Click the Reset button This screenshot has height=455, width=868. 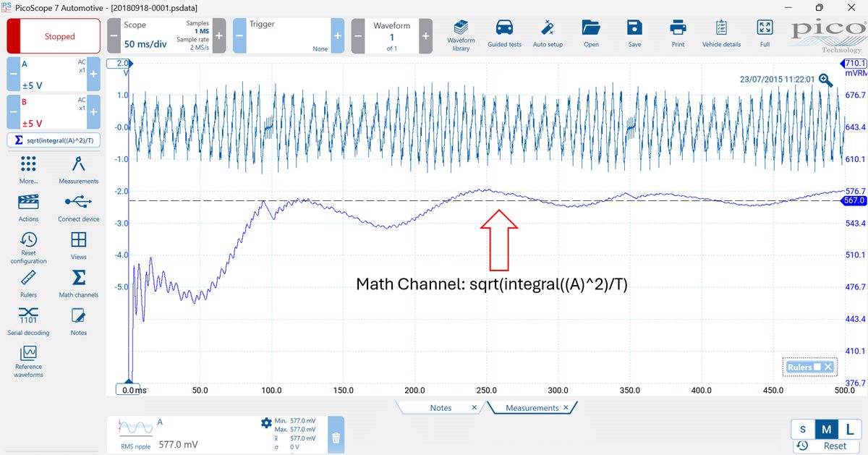point(827,446)
